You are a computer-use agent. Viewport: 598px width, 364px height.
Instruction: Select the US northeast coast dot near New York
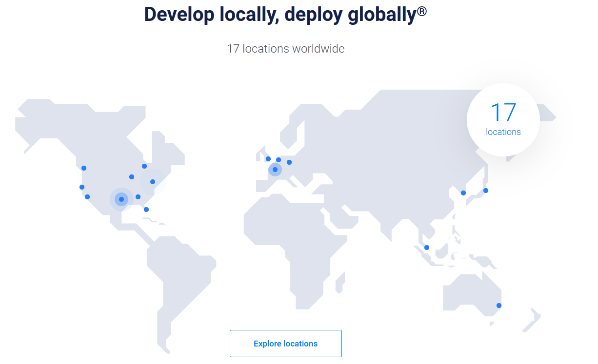(153, 182)
